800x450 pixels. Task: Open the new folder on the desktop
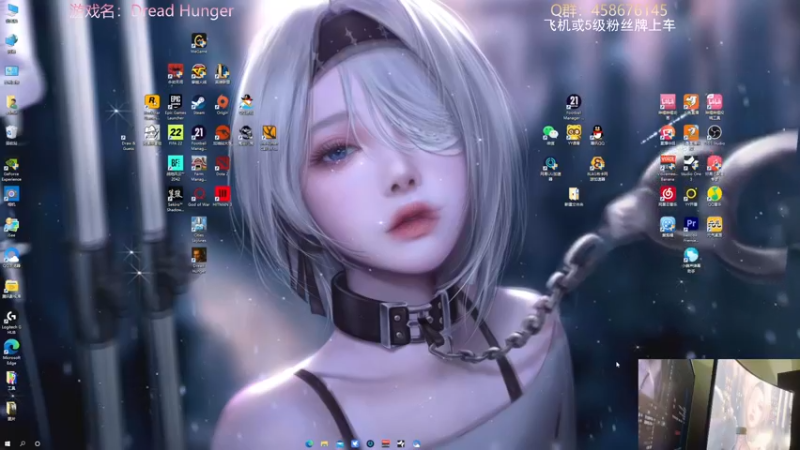click(573, 194)
